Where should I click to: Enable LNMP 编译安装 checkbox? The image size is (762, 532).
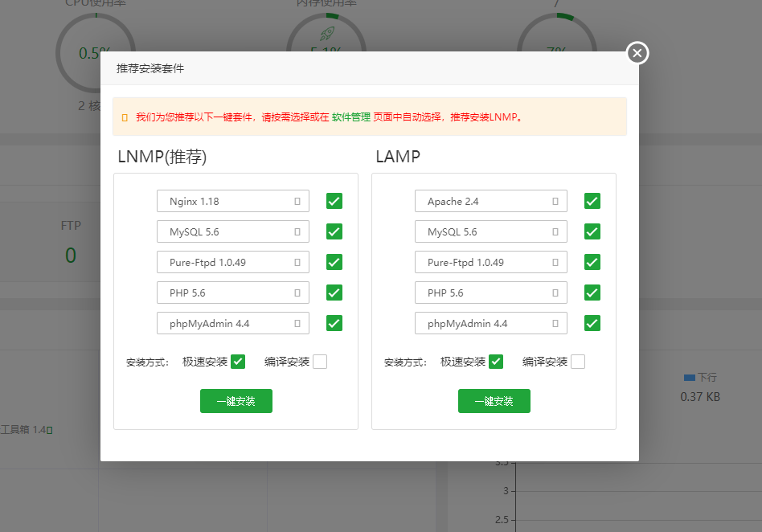[x=320, y=362]
